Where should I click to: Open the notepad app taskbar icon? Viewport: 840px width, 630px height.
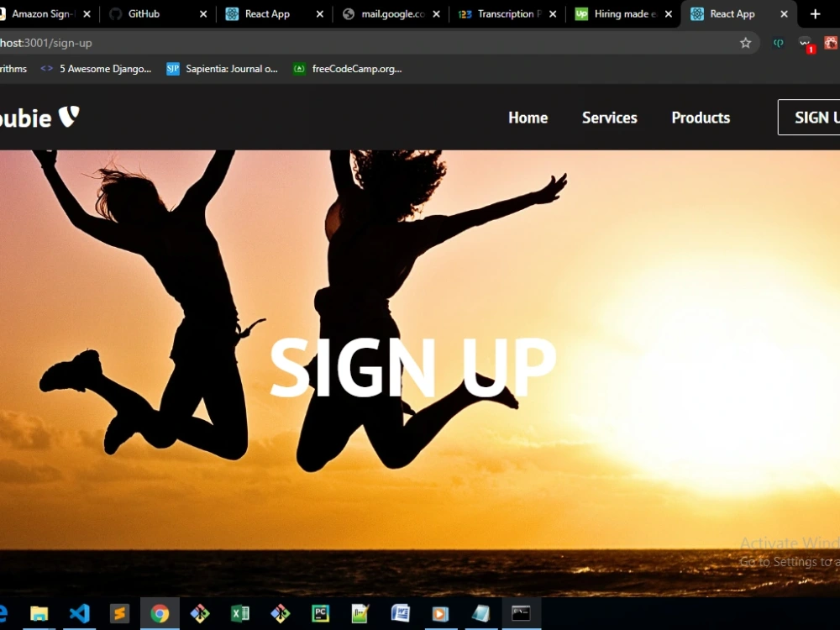click(480, 613)
